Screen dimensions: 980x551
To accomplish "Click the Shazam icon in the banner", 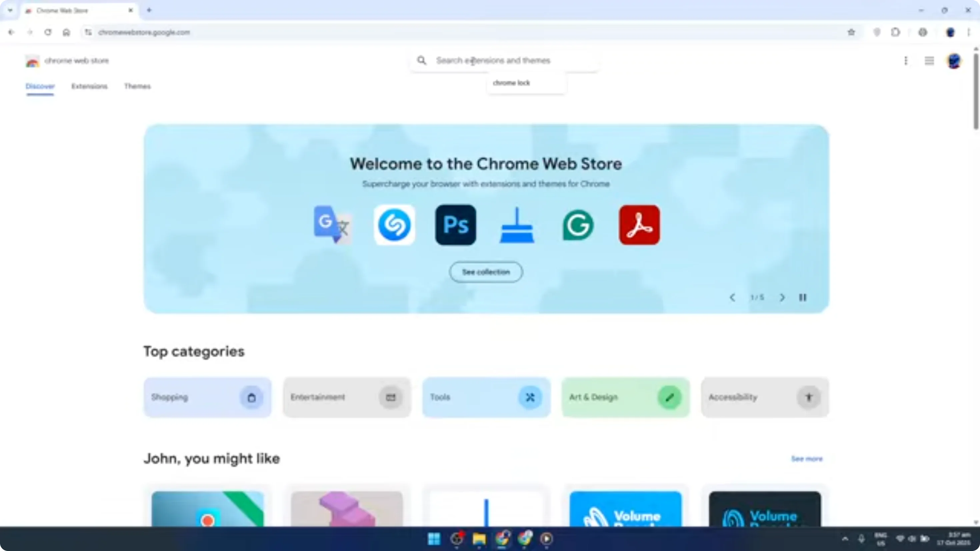I will pos(395,225).
